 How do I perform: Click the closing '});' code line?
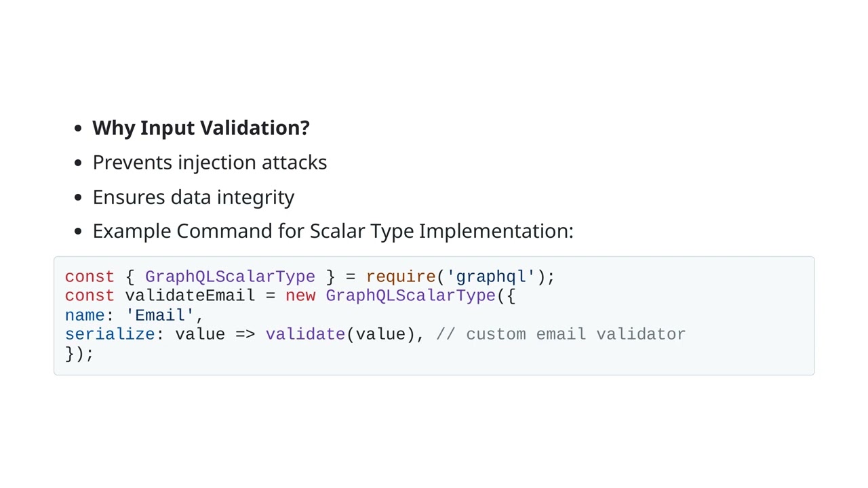click(79, 353)
